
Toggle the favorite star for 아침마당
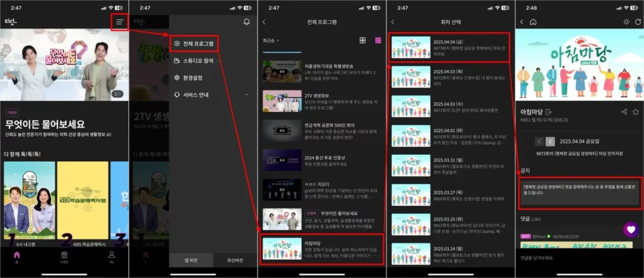(636, 112)
